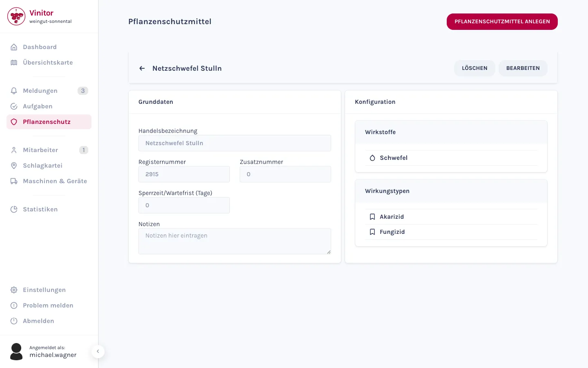
Task: Click Problem melden
Action: (49, 305)
